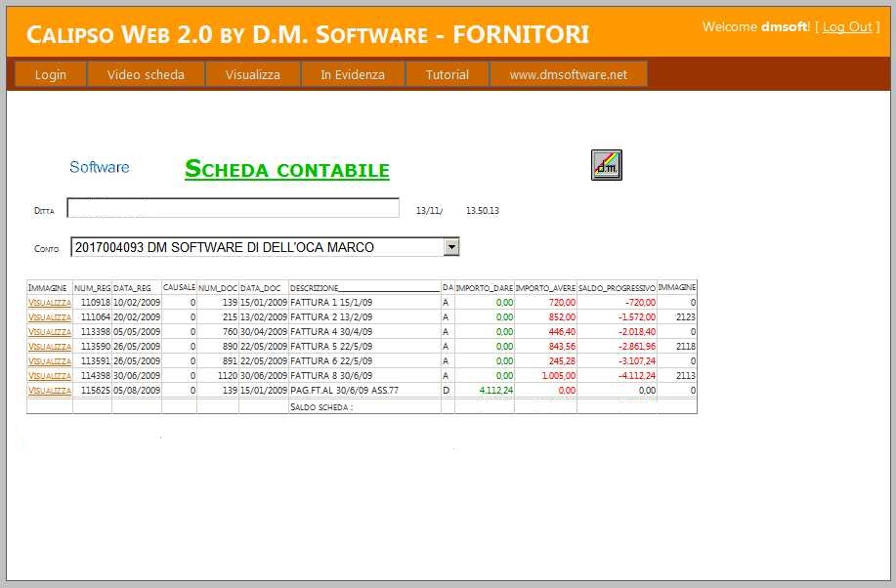Click the blue Software label
Viewport: 896px width, 588px height.
(100, 167)
